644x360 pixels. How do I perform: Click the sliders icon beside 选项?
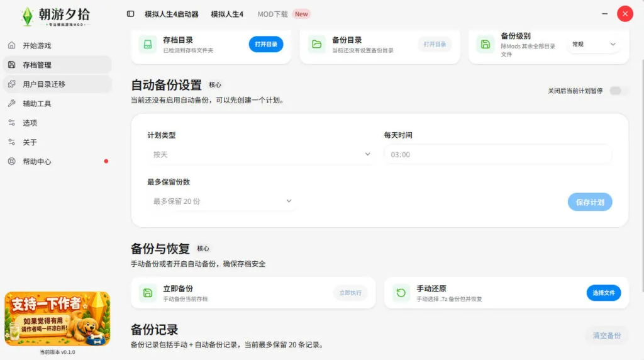(x=12, y=123)
